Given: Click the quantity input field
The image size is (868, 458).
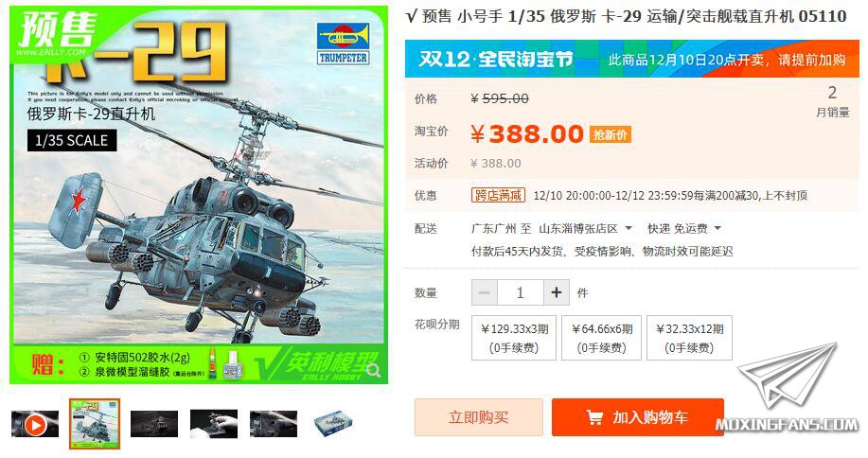Looking at the screenshot, I should pos(521,292).
